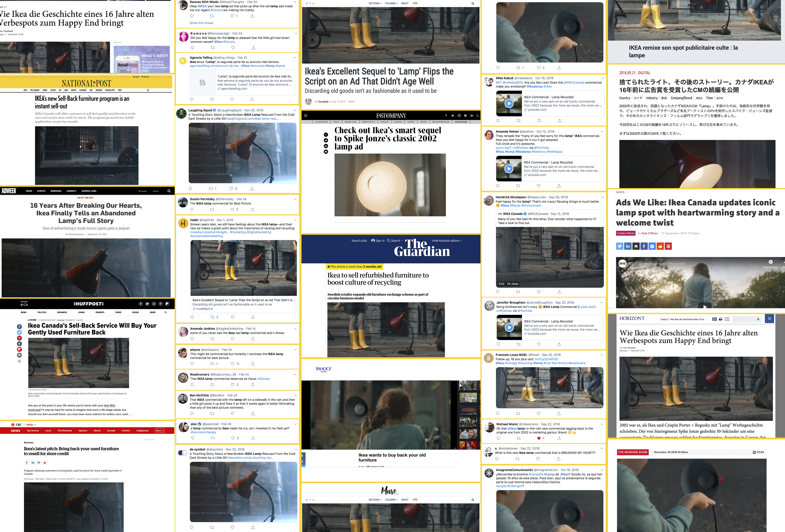
Task: Click the reply icon on Ben McVittie's tweet
Action: (x=192, y=413)
